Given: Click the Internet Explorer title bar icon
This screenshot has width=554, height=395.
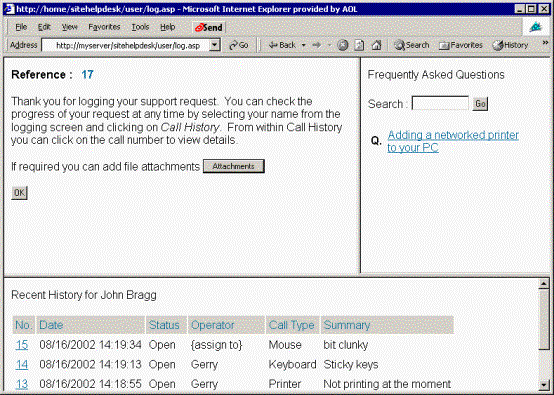Looking at the screenshot, I should (10, 9).
